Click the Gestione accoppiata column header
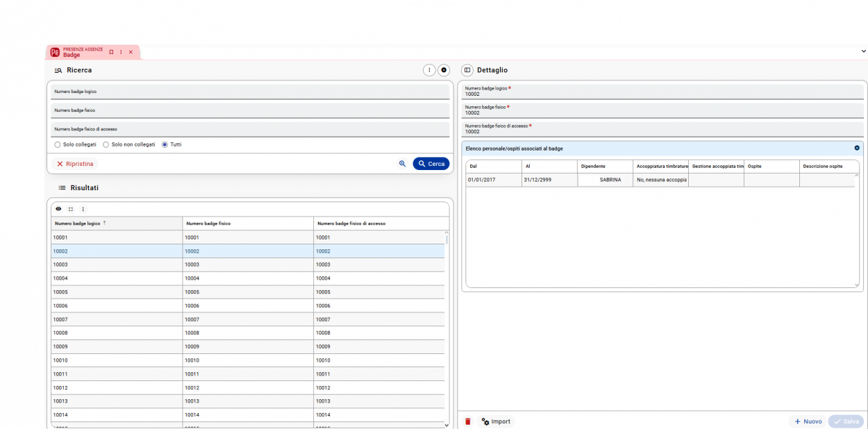Viewport: 868px width, 429px height. point(716,167)
